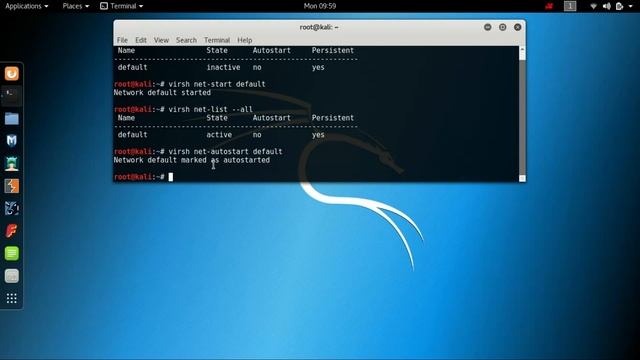Click 'Network default marked as autostarted' line
Viewport: 640px width, 360px height.
coord(191,160)
